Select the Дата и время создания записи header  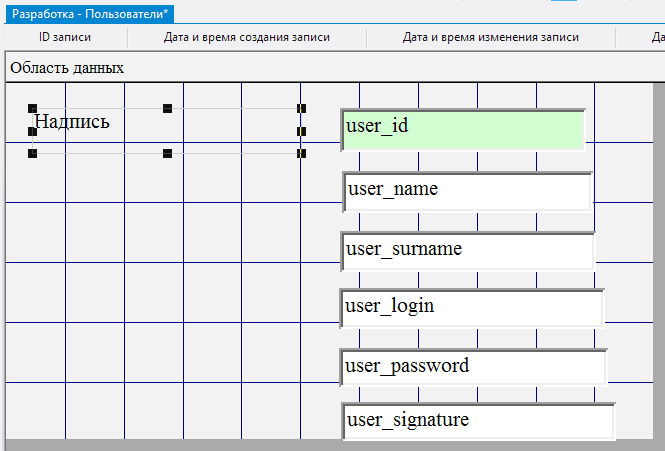(x=247, y=38)
